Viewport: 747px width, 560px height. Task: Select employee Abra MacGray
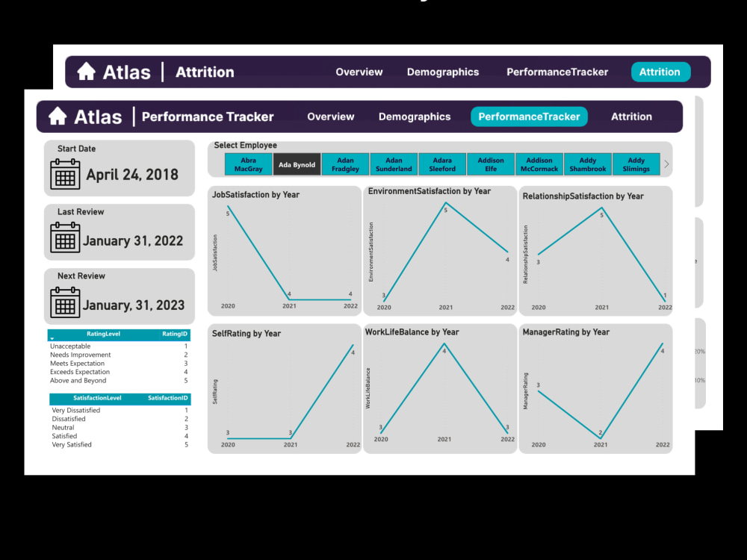pyautogui.click(x=248, y=164)
